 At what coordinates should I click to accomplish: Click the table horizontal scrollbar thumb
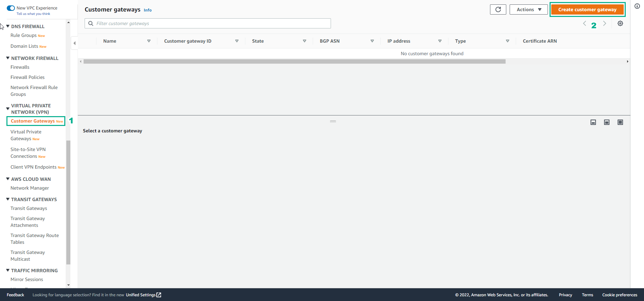[294, 62]
